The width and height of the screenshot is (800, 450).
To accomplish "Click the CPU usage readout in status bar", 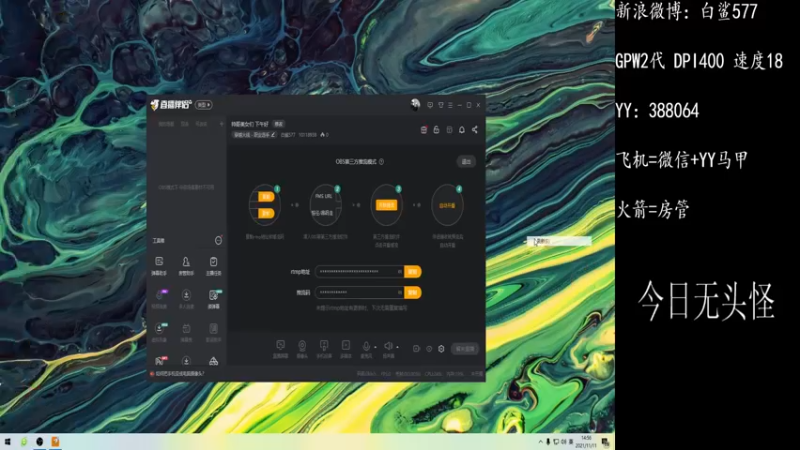I will (x=433, y=374).
